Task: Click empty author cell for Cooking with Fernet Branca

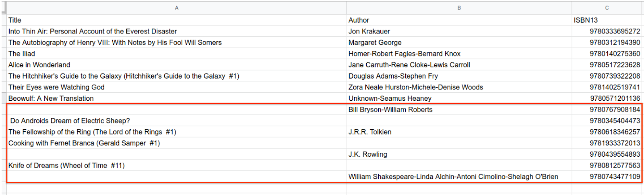Action: pos(459,143)
